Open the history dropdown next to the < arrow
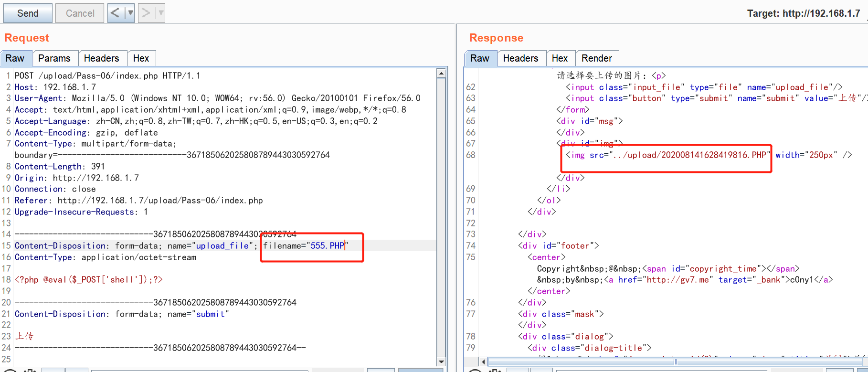This screenshot has height=372, width=868. click(x=130, y=13)
